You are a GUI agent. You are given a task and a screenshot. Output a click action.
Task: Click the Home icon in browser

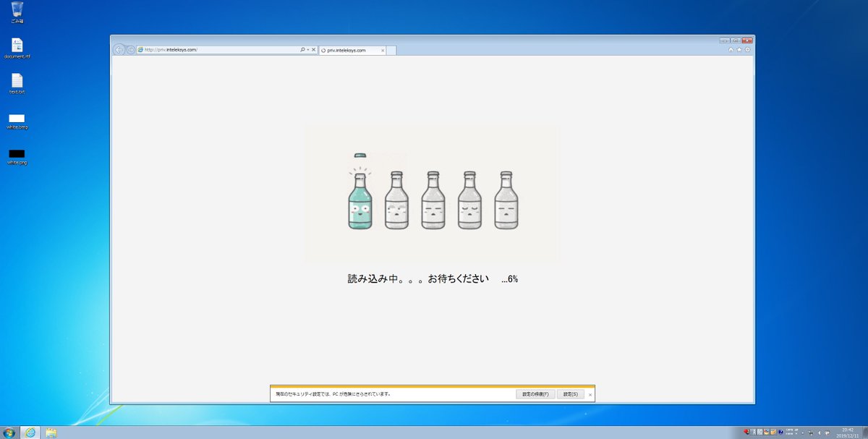(731, 50)
